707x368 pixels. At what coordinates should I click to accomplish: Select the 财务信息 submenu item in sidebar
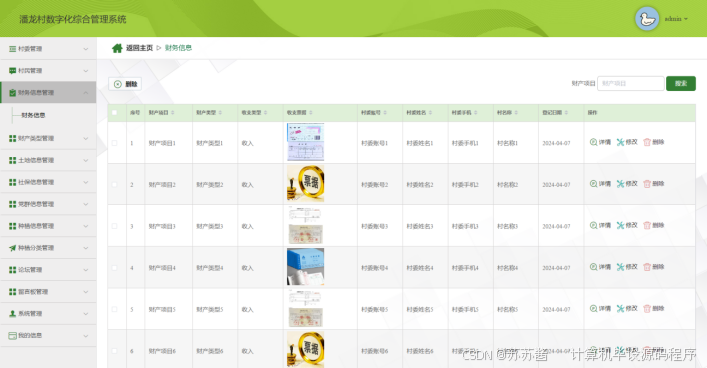(33, 115)
